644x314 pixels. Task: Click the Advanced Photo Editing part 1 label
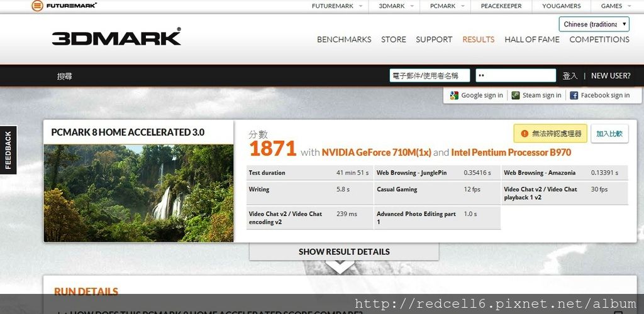point(416,218)
